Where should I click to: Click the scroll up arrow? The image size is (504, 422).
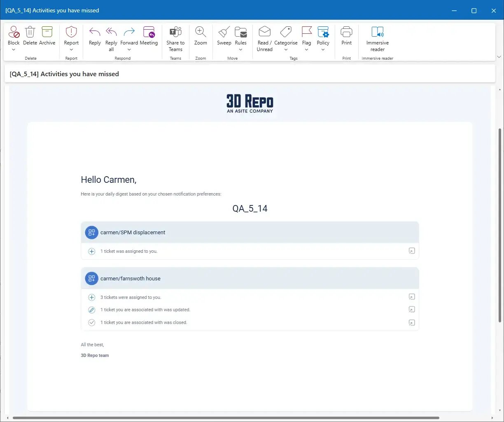click(x=500, y=89)
